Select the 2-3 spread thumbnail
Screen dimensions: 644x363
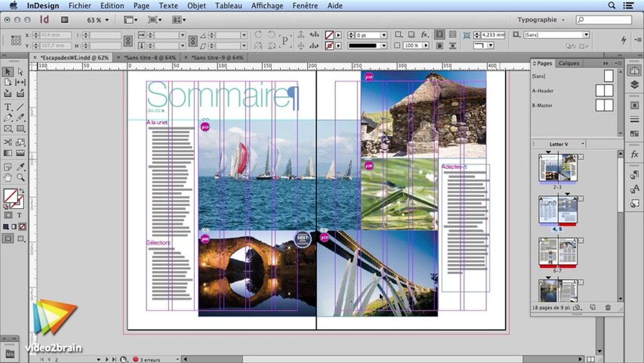click(557, 168)
